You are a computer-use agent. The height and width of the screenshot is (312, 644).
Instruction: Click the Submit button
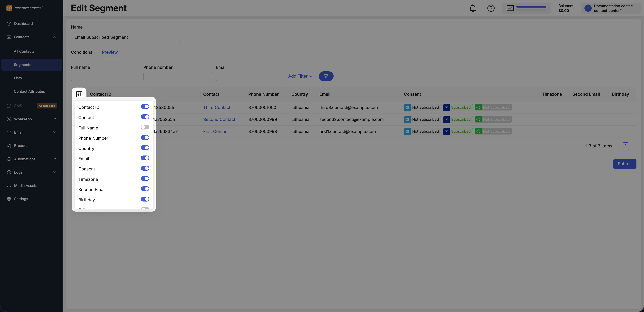[624, 164]
